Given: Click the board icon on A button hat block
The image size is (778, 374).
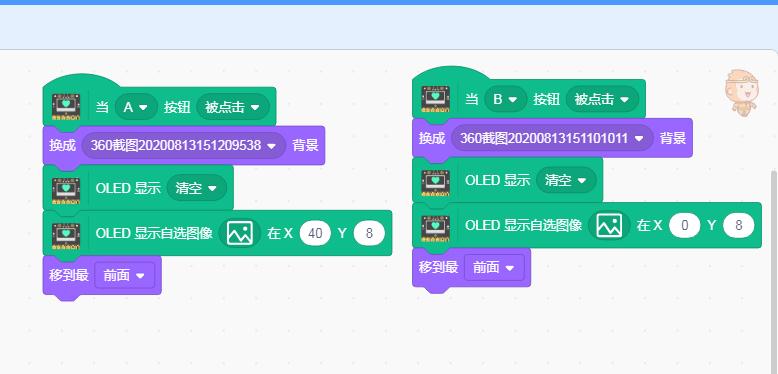Looking at the screenshot, I should coord(66,107).
